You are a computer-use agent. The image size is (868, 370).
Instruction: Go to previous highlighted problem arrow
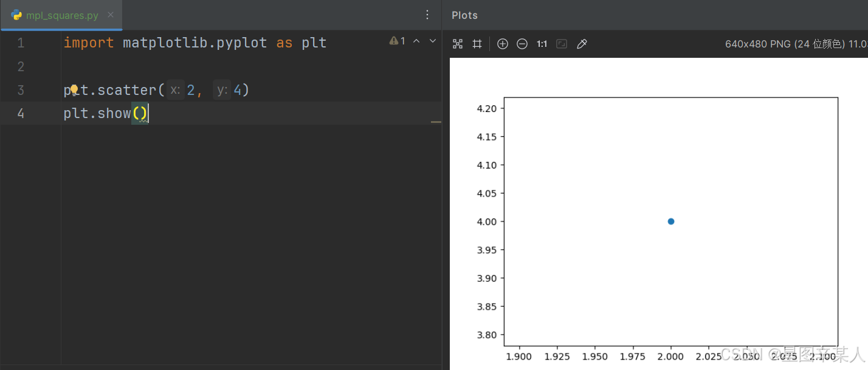tap(416, 41)
